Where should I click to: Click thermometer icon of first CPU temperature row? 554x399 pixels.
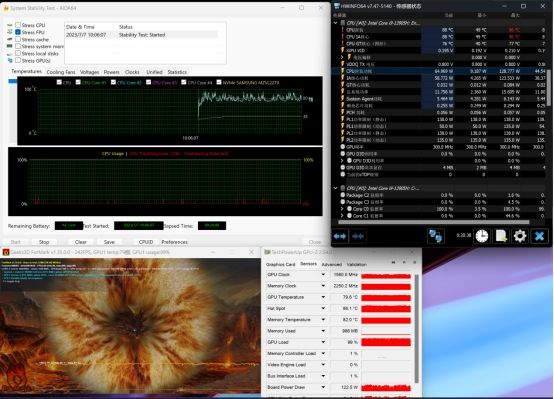342,30
